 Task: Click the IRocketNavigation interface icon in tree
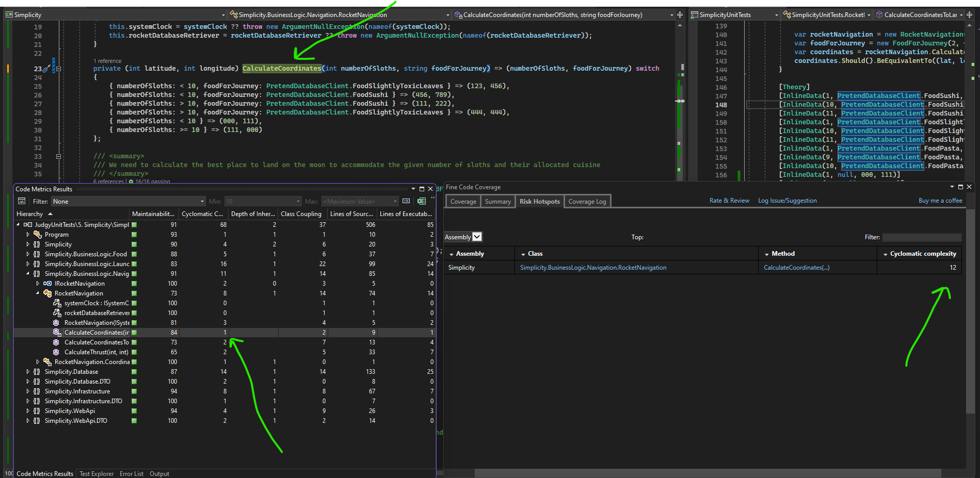(47, 284)
